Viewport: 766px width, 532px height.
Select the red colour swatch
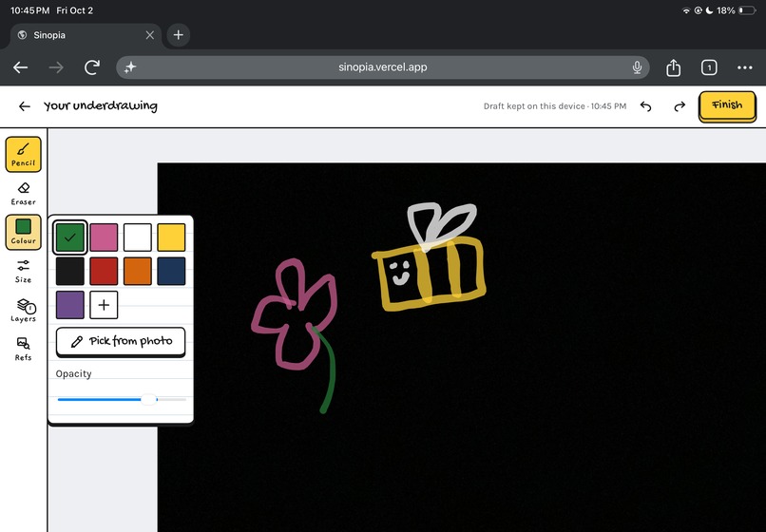coord(104,271)
